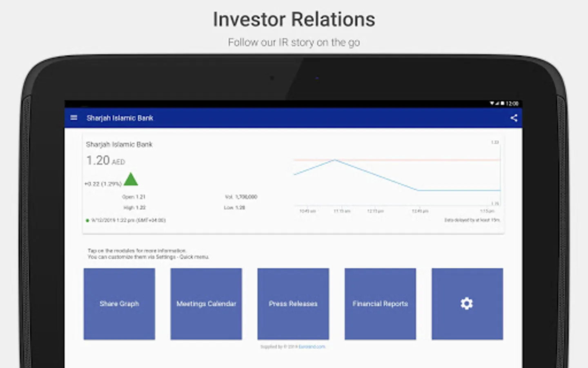Click the intraday share price chart
This screenshot has width=588, height=368.
pyautogui.click(x=397, y=177)
